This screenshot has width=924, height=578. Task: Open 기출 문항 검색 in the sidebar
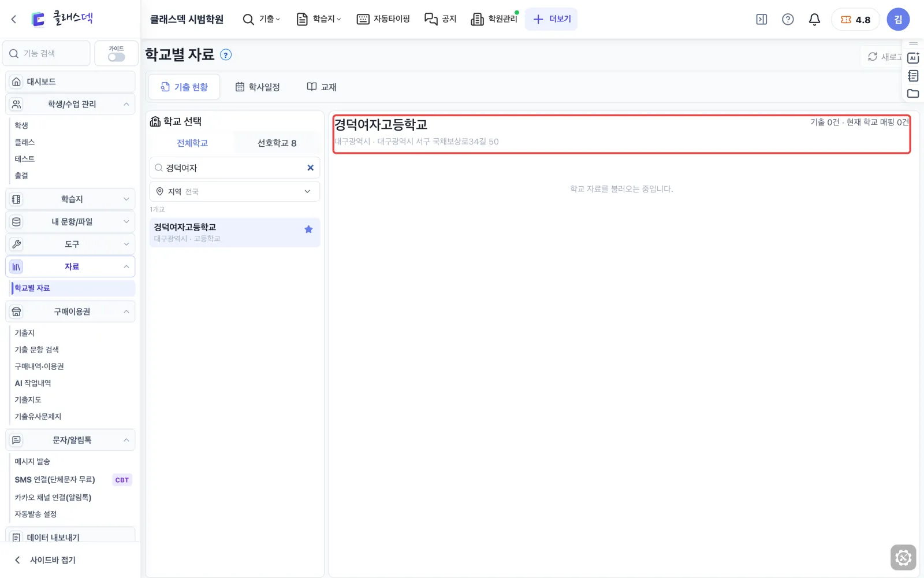point(37,350)
